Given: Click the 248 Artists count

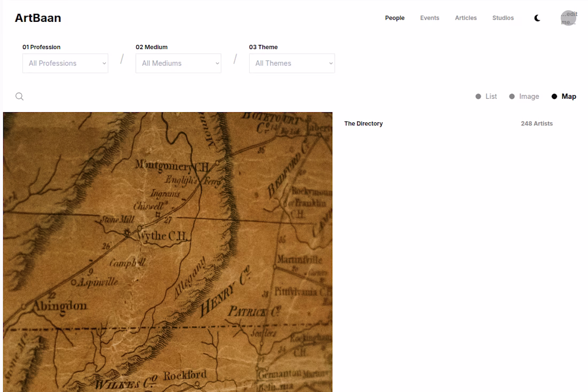Looking at the screenshot, I should (x=537, y=124).
